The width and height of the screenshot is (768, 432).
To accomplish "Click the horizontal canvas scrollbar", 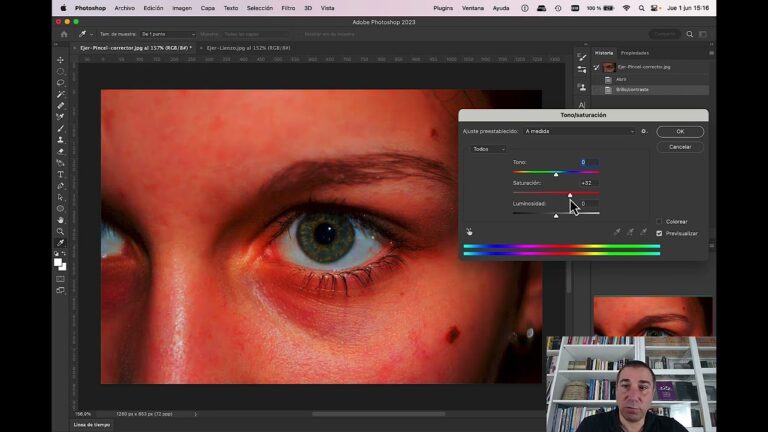I will (379, 414).
